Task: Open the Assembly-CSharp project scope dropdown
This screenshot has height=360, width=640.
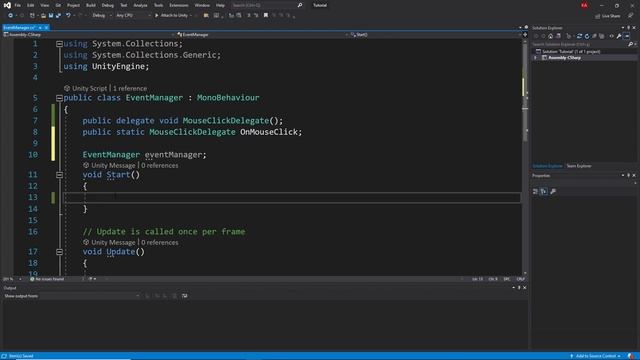Action: click(88, 35)
